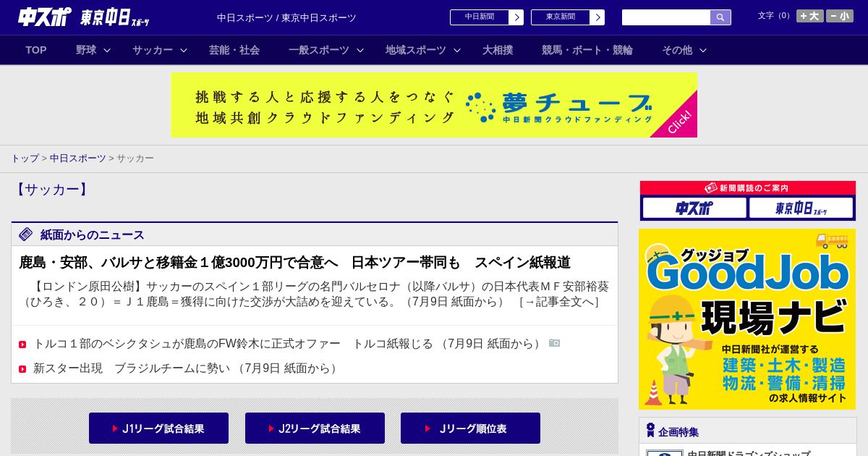Click the GoodJob 現場ナビ ad
Image resolution: width=868 pixels, height=456 pixels.
tap(747, 319)
